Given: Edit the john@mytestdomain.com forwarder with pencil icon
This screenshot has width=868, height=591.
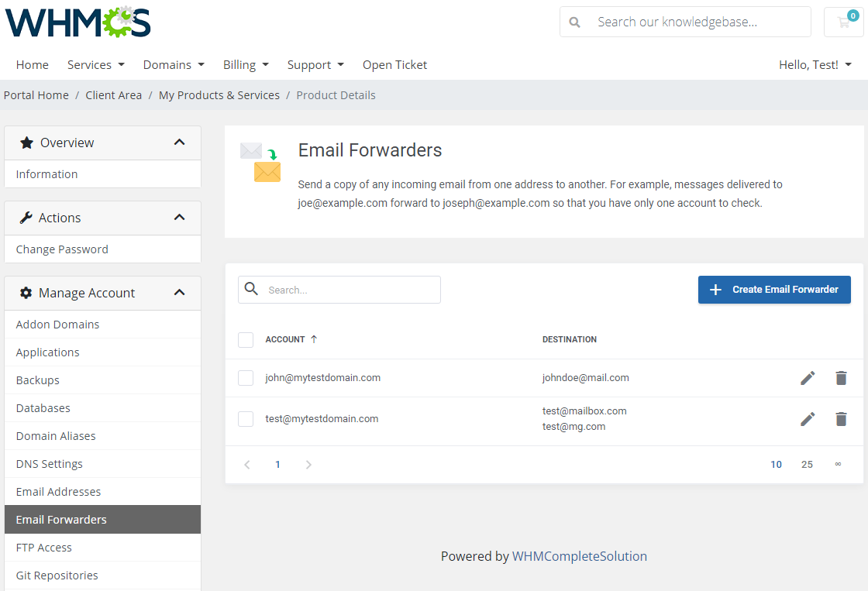Looking at the screenshot, I should tap(808, 378).
